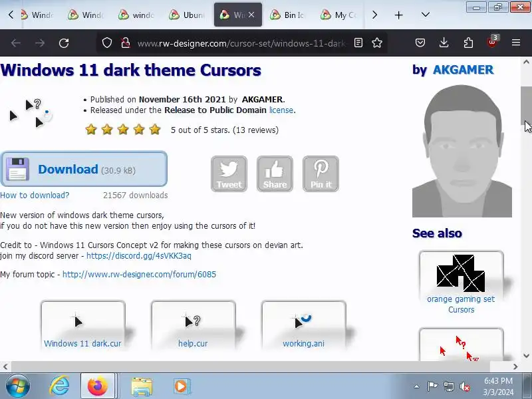This screenshot has height=399, width=532.
Task: Click the network tray icon
Action: click(x=448, y=386)
